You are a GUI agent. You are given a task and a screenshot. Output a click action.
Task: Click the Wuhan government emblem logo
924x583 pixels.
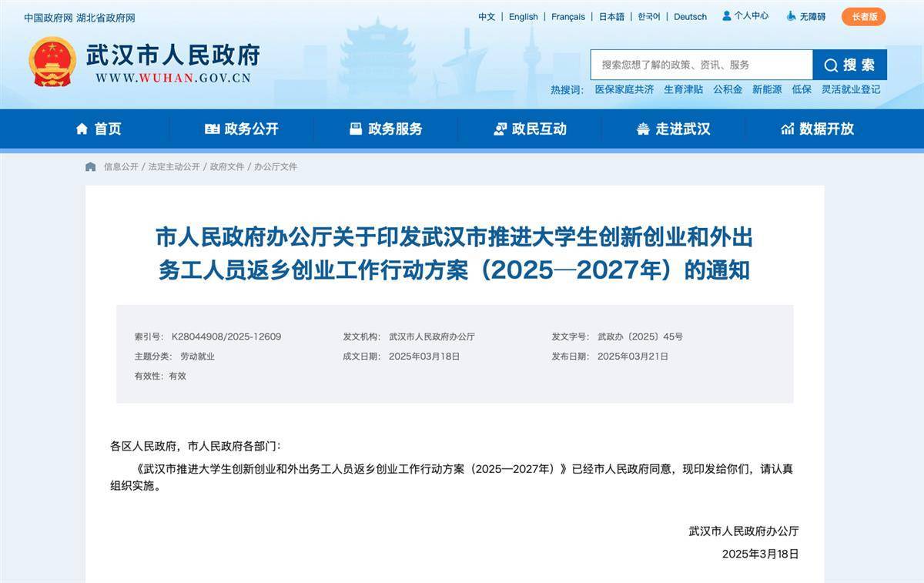click(x=52, y=63)
